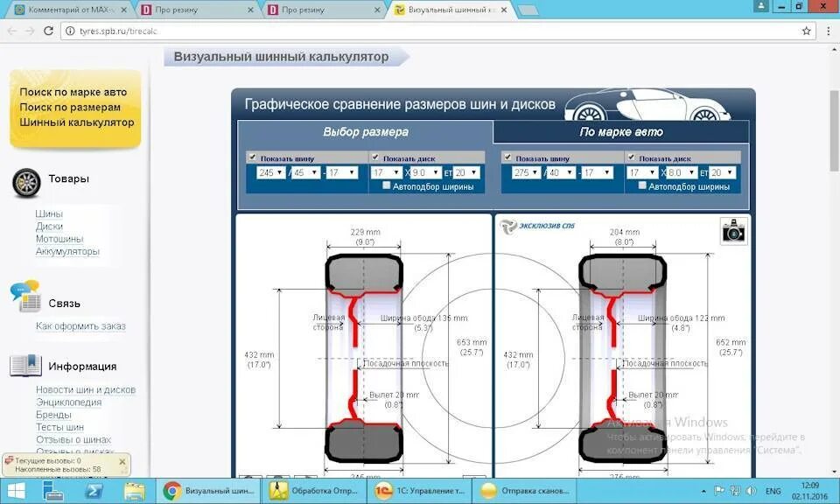
Task: Click the browser back arrow
Action: point(12,31)
